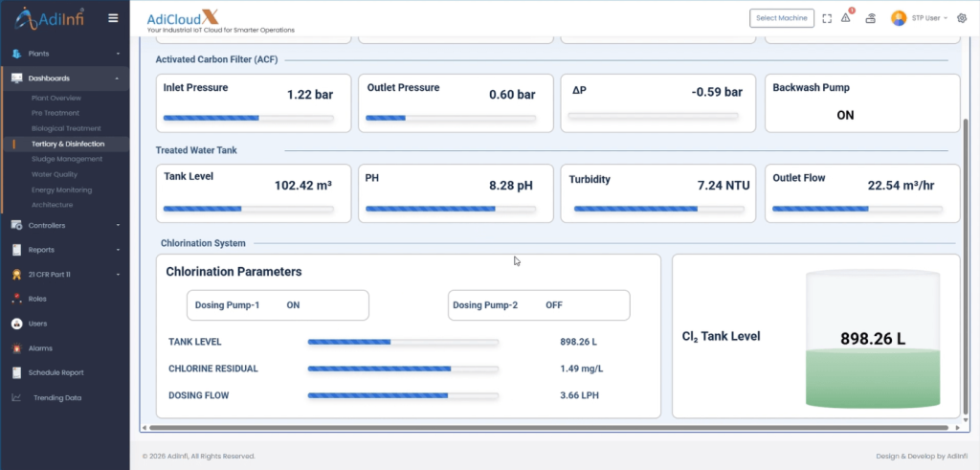Expand the Controllers menu
The width and height of the screenshot is (980, 470).
click(x=65, y=225)
